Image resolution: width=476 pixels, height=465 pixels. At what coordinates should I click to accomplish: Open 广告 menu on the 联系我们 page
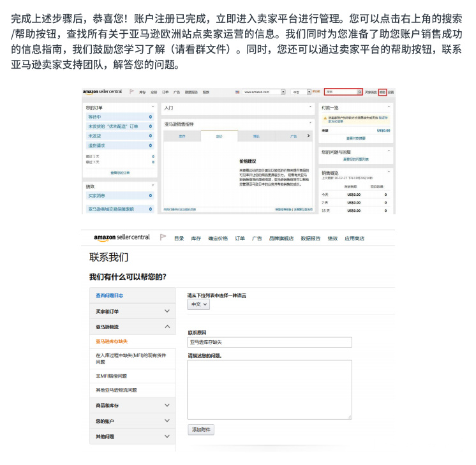tap(257, 239)
